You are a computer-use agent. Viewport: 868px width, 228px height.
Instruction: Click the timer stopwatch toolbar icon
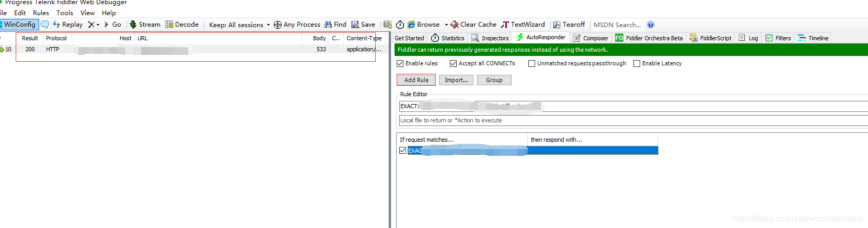click(400, 25)
